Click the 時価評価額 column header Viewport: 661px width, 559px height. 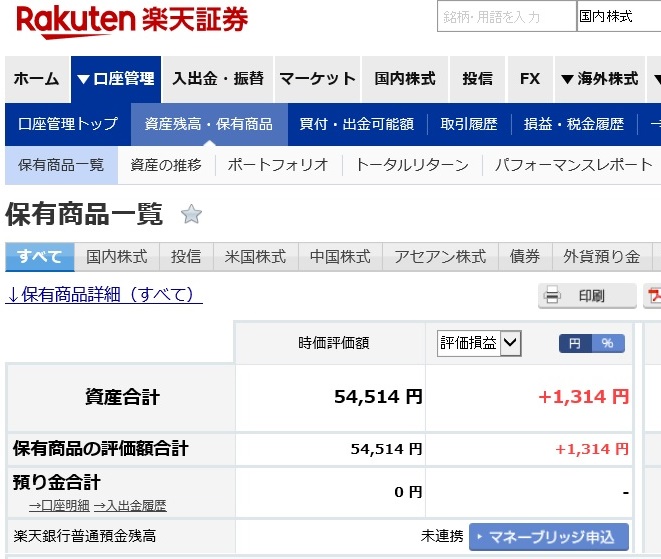333,343
